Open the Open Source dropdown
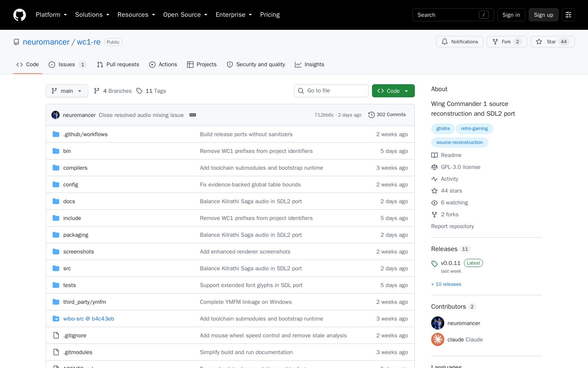The width and height of the screenshot is (588, 368). [185, 15]
